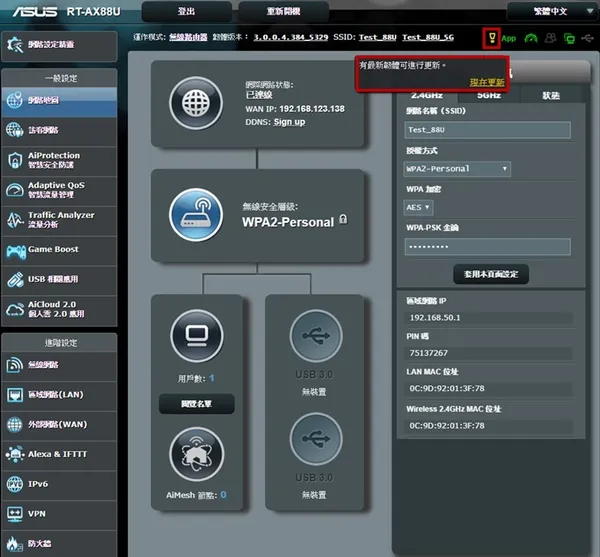Open Firewall settings in sidebar

click(x=59, y=544)
